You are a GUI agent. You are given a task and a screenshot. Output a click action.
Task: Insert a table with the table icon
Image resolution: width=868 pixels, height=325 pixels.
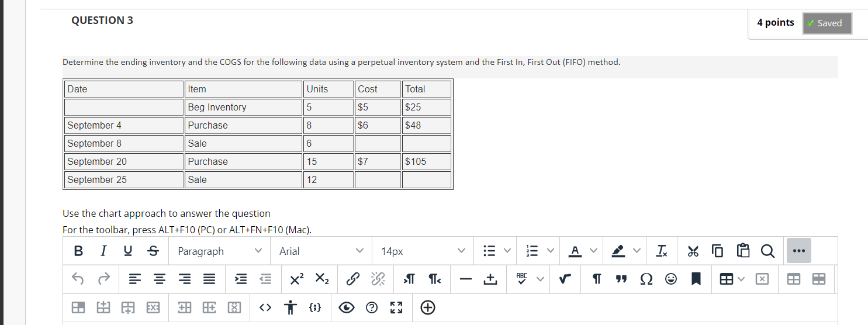click(725, 279)
